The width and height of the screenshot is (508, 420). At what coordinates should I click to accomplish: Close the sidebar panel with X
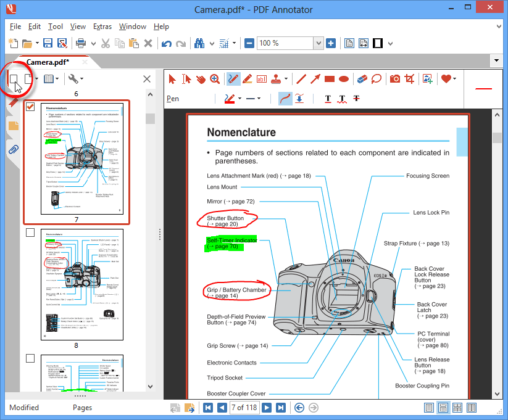pos(147,79)
